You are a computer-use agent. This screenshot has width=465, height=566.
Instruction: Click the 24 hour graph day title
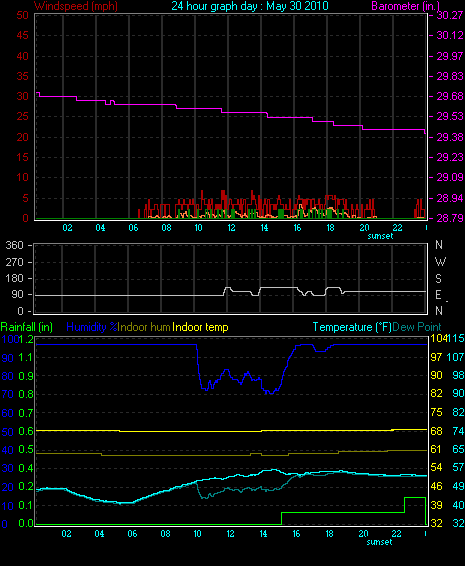click(x=250, y=6)
